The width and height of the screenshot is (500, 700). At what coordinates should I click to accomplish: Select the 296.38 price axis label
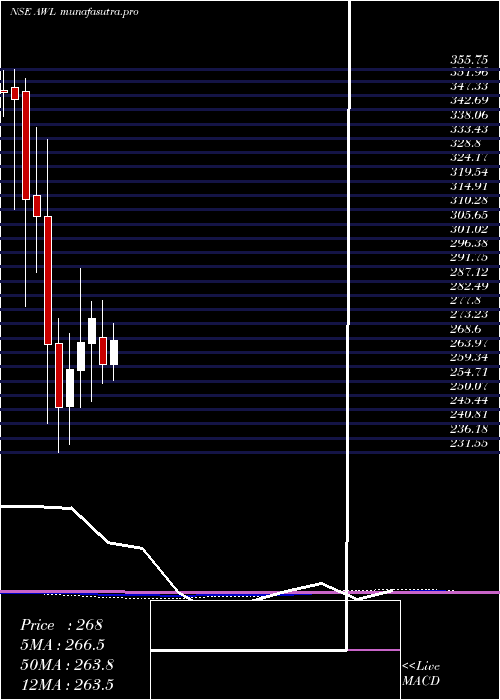coord(469,243)
